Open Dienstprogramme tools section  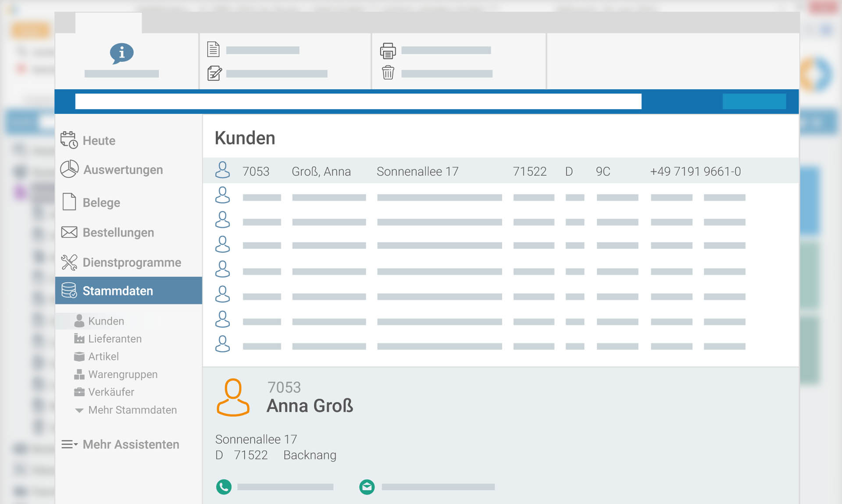[132, 262]
